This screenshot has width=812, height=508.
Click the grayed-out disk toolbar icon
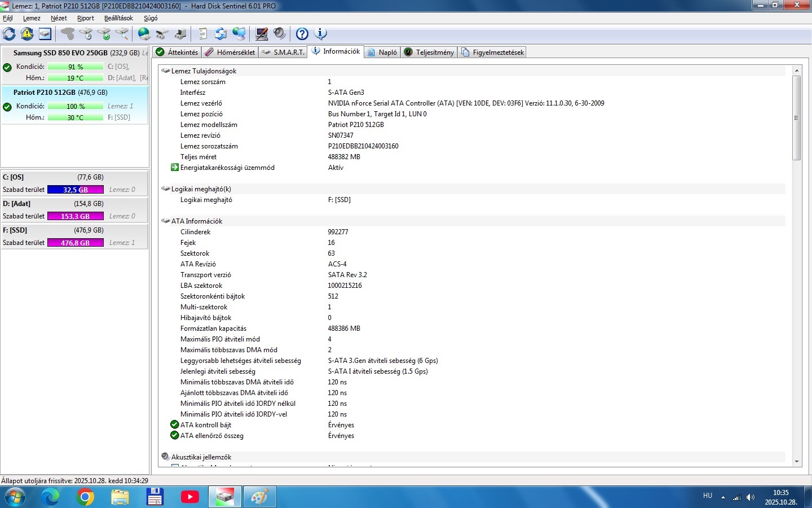click(68, 34)
